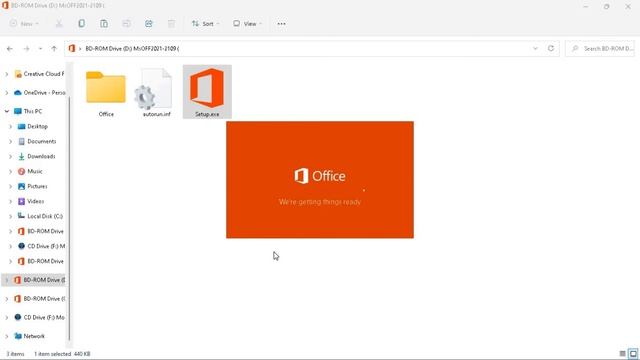Open Desktop in navigation pane

[33, 127]
